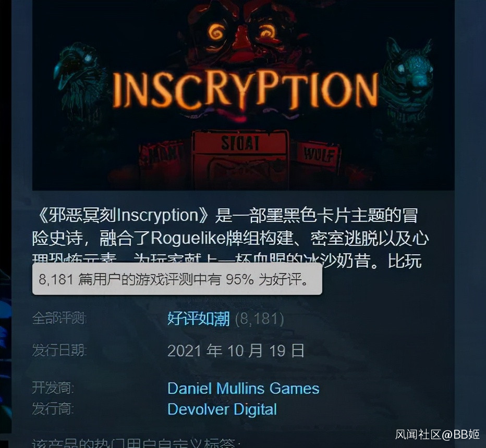Click the 开发商 label

(53, 388)
